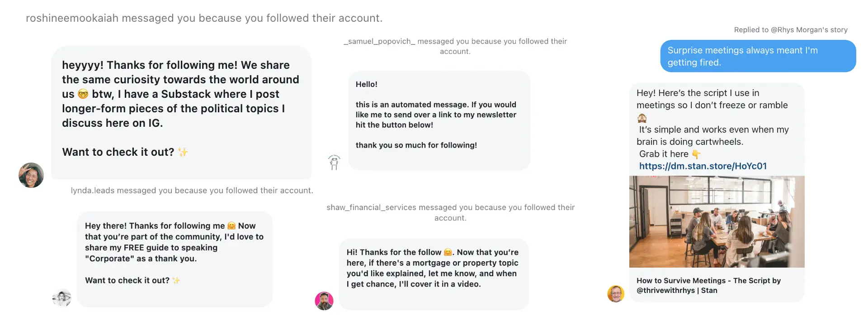Open shaw_financial_services' avatar

(x=324, y=301)
